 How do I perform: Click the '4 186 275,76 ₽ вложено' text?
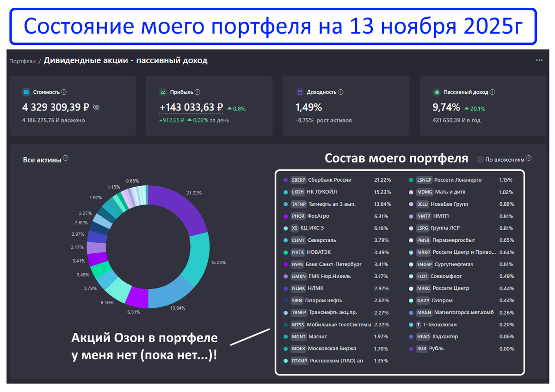coord(54,121)
